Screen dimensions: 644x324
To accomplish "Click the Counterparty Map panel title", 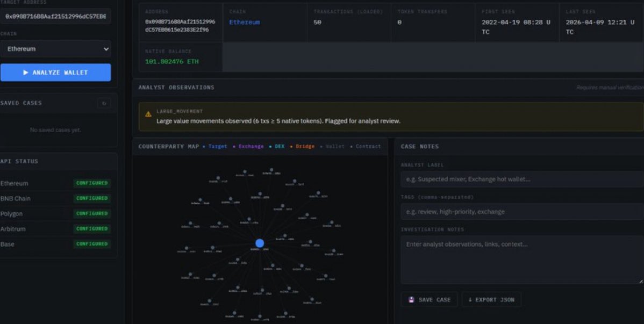I will (x=168, y=147).
